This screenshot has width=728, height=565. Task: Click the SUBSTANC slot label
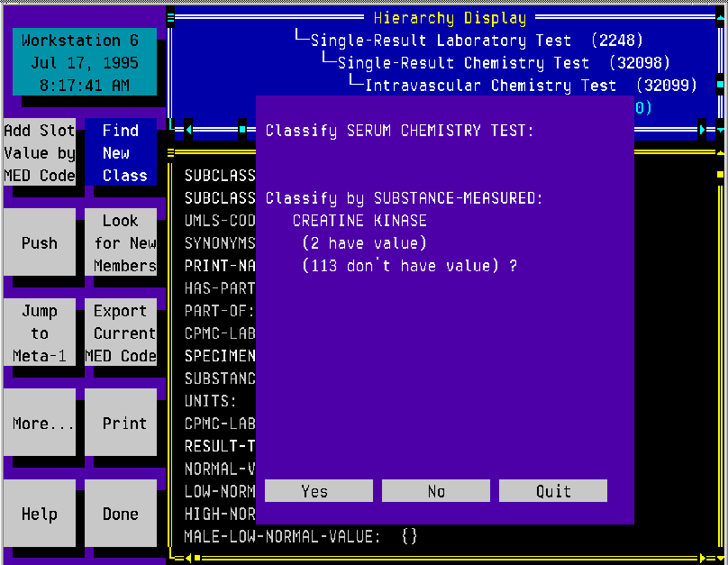[x=220, y=378]
